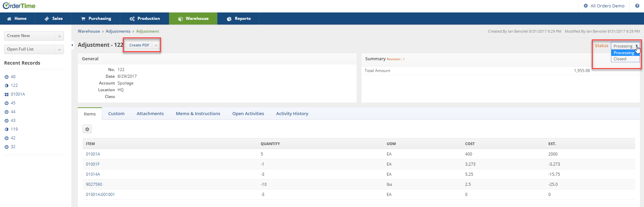This screenshot has height=207, width=644.
Task: Click the clock icon next to record 42
Action: tap(6, 138)
